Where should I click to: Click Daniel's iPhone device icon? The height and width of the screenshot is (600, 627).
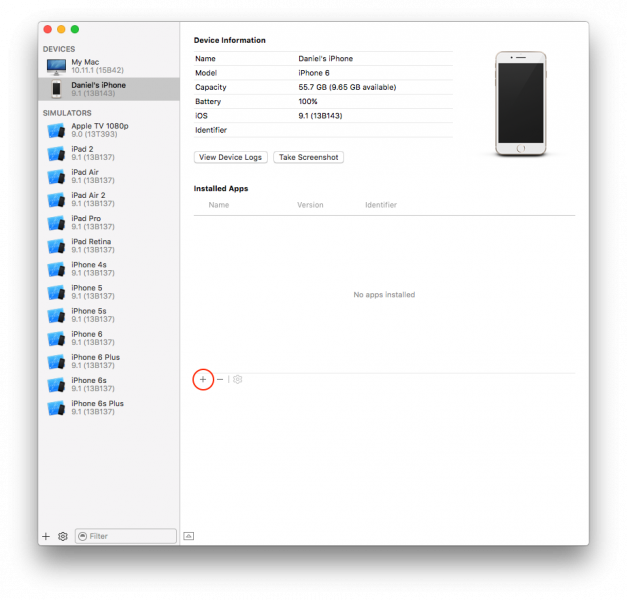(x=56, y=89)
